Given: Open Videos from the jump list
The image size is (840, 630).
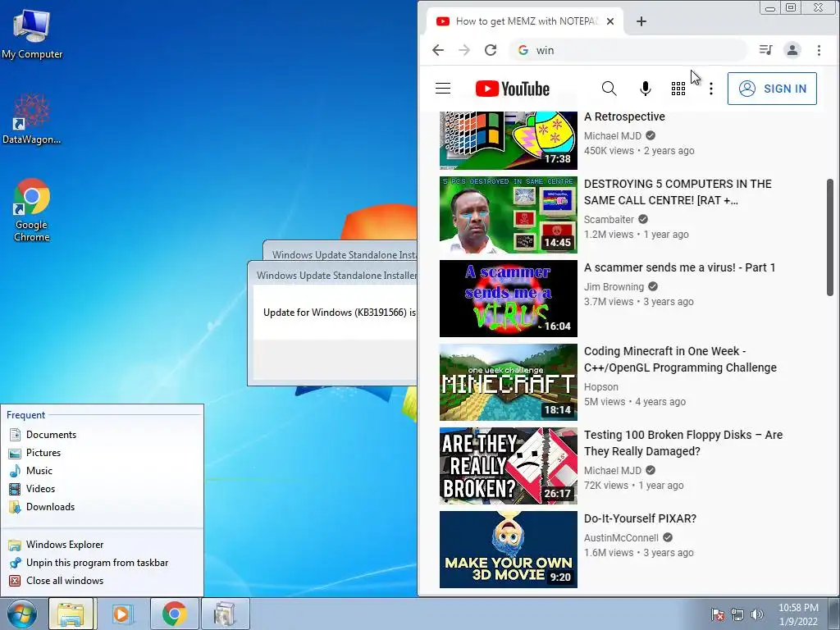Looking at the screenshot, I should (x=102, y=489).
